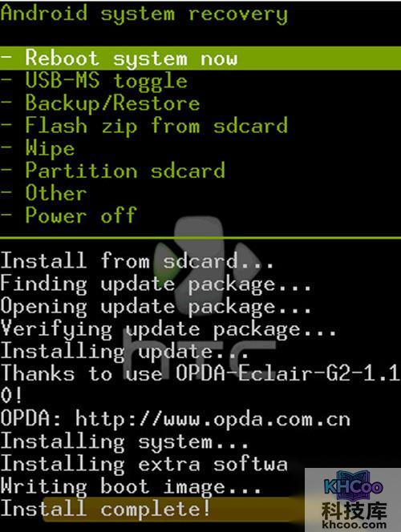401x532 pixels.
Task: Click the OPDA website URL
Action: 213,419
